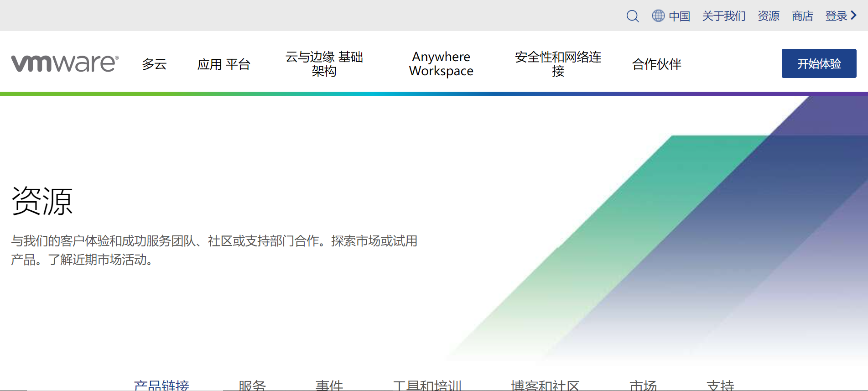This screenshot has width=868, height=391.
Task: Open 资源 link in top bar
Action: (x=769, y=16)
